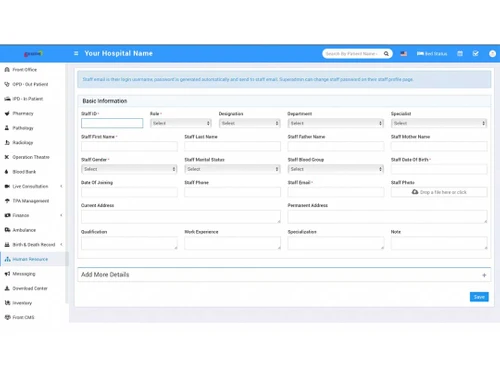This screenshot has height=375, width=500.
Task: Click the TPA Management umbrella icon
Action: [7, 201]
